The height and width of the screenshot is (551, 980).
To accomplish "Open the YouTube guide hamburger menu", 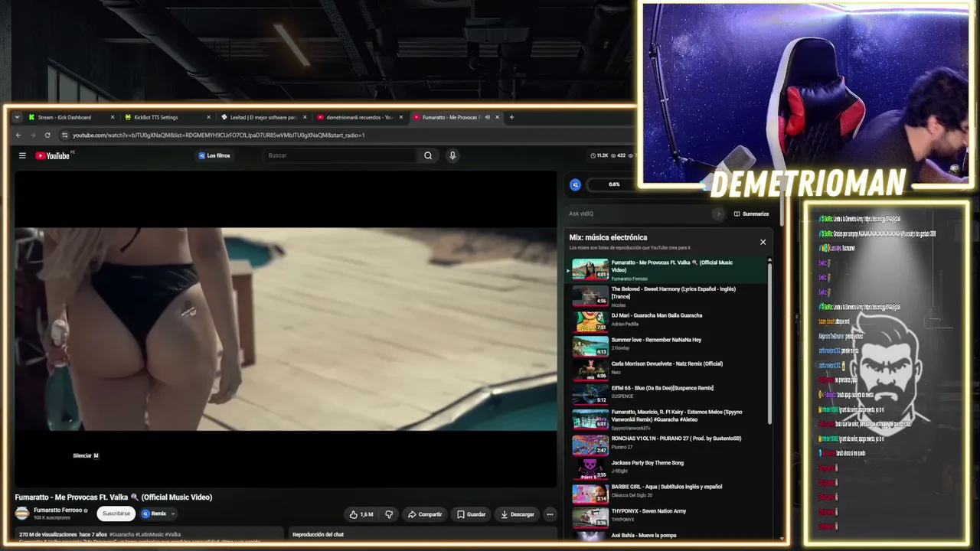I will 22,155.
